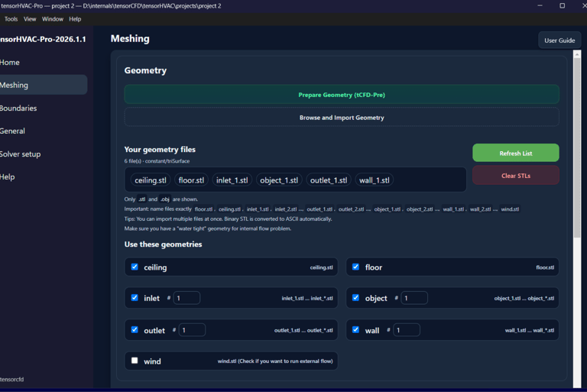Click the tensorHVAC-Pro-2026.1.1 sidebar title

[43, 39]
